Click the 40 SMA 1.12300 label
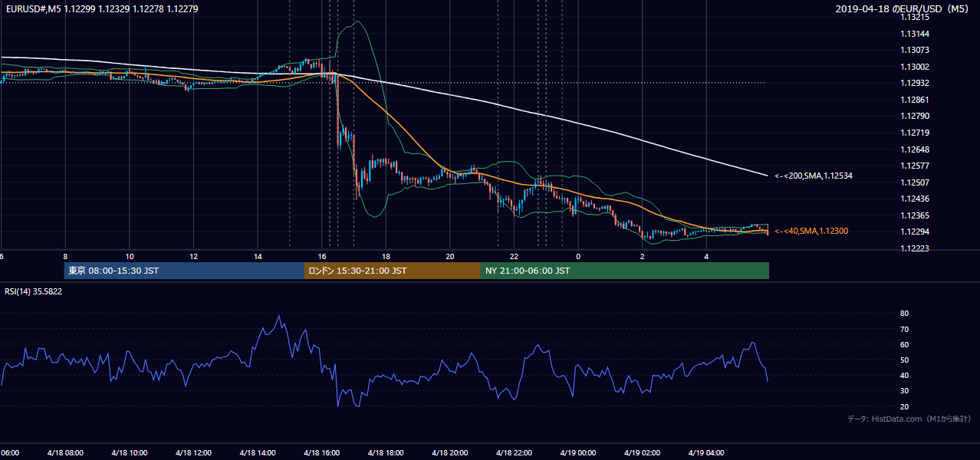Screen dimensions: 980x460 click(811, 231)
